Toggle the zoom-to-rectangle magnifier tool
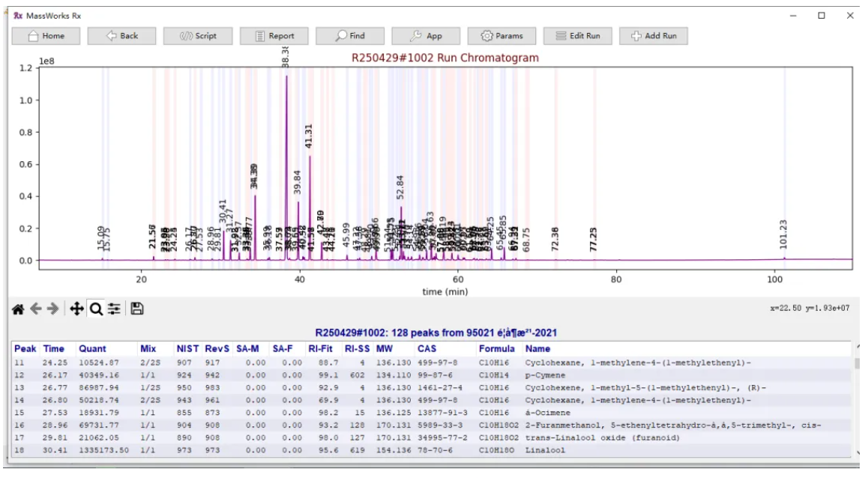 tap(96, 309)
